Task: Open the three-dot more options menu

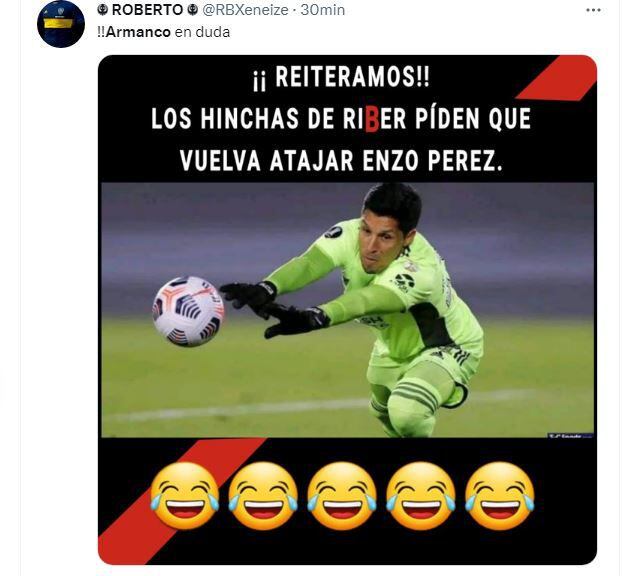Action: pyautogui.click(x=593, y=11)
